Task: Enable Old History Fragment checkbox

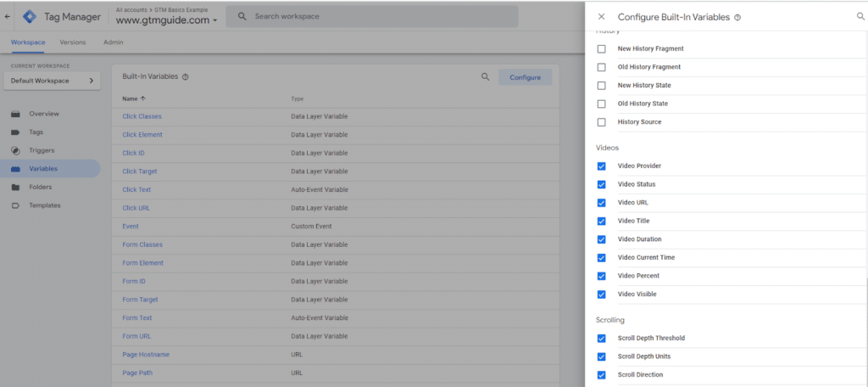Action: tap(602, 67)
